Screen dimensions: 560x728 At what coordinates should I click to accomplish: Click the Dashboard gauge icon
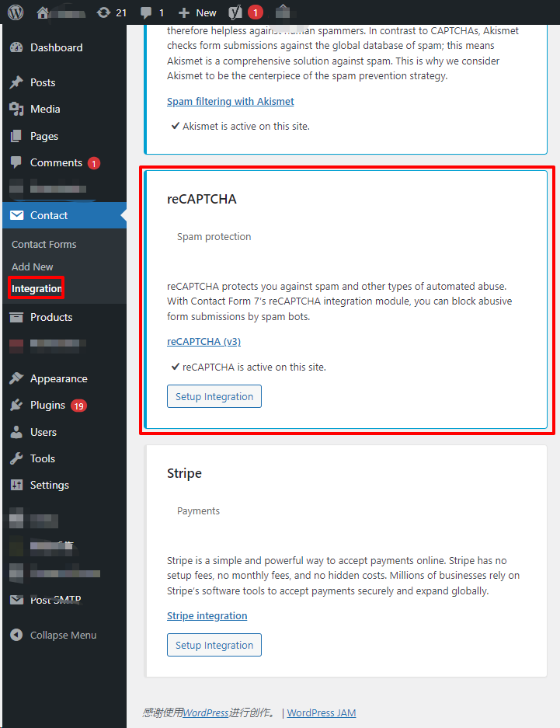pos(16,47)
